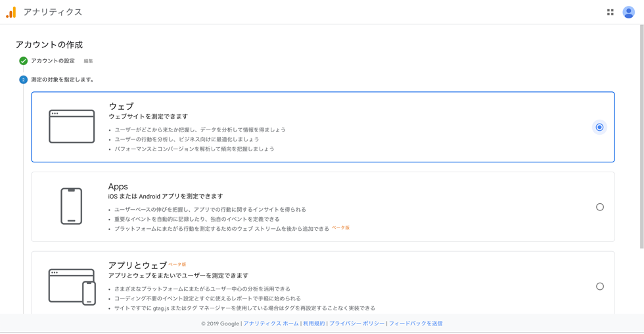Click the アプリとウェブ card heading
This screenshot has height=334, width=644.
pos(137,266)
